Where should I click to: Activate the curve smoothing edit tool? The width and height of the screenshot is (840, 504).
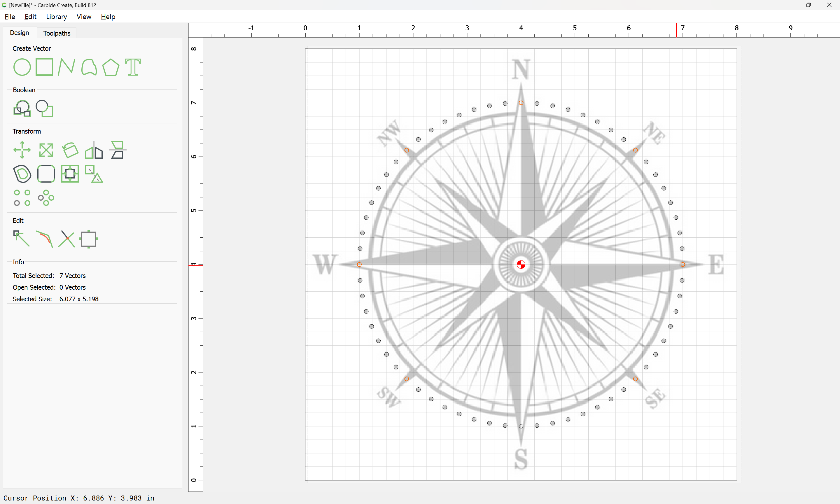coord(44,239)
